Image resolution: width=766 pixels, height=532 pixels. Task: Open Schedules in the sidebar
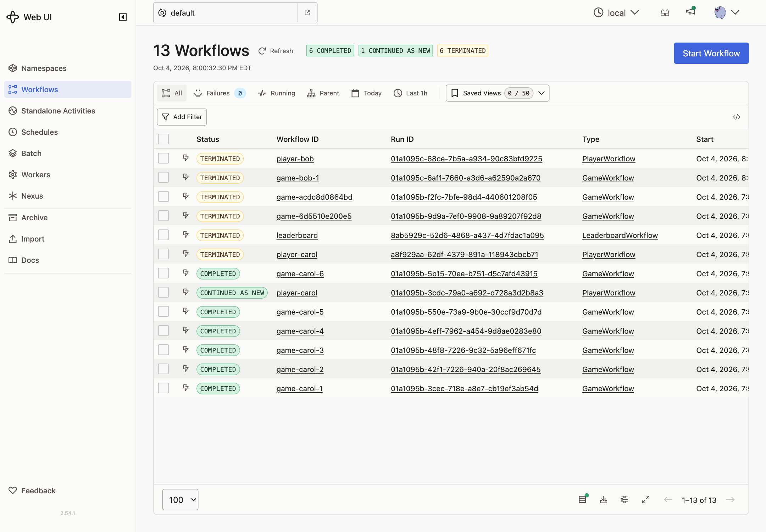click(68, 132)
